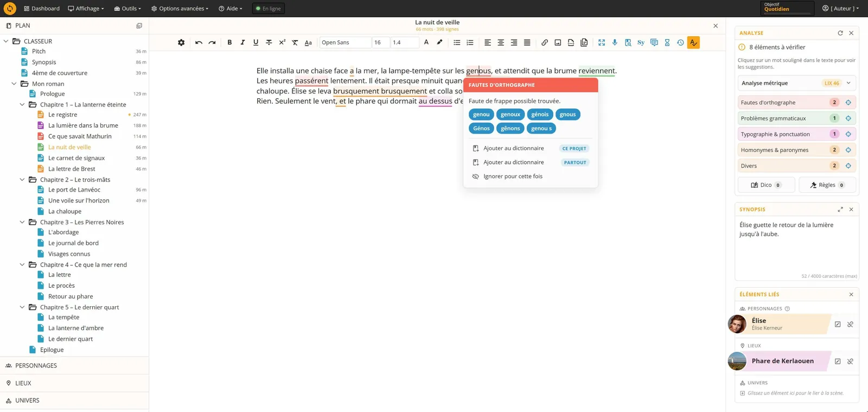This screenshot has height=412, width=868.
Task: Collapse Chapitre 2 – Le trois-mâts
Action: [x=22, y=180]
